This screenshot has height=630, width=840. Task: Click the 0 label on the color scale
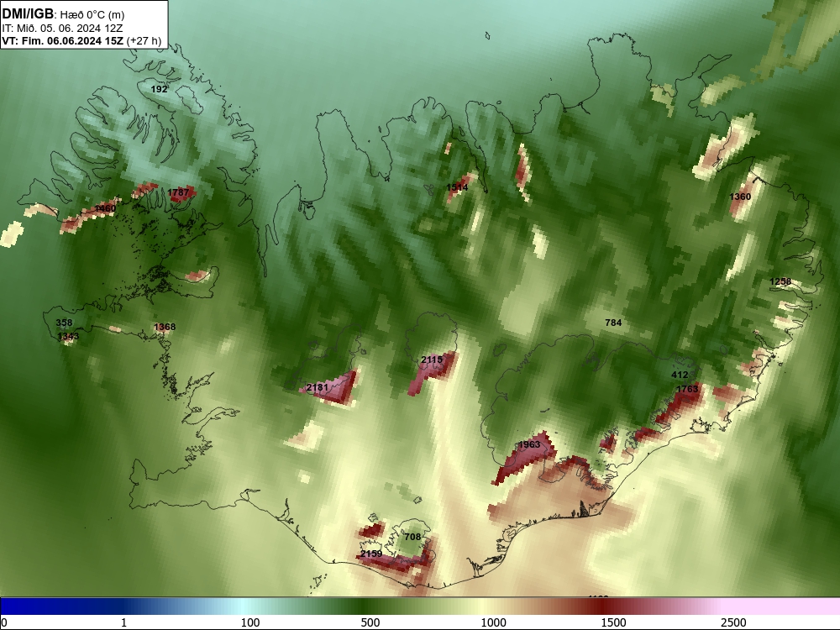pos(5,622)
